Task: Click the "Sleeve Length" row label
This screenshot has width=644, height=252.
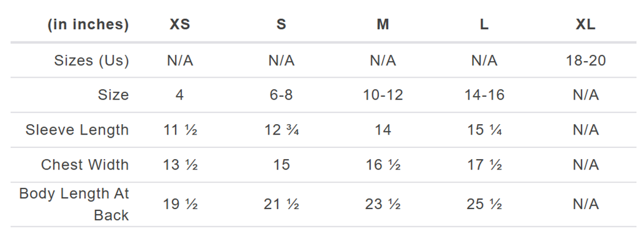Action: tap(77, 130)
